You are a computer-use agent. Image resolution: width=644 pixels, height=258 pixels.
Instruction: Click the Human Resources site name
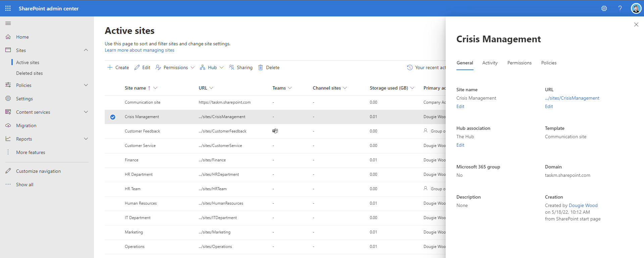pyautogui.click(x=141, y=203)
